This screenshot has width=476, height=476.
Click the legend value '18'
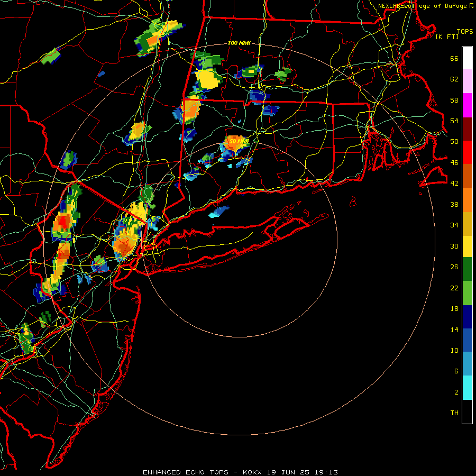tap(454, 309)
